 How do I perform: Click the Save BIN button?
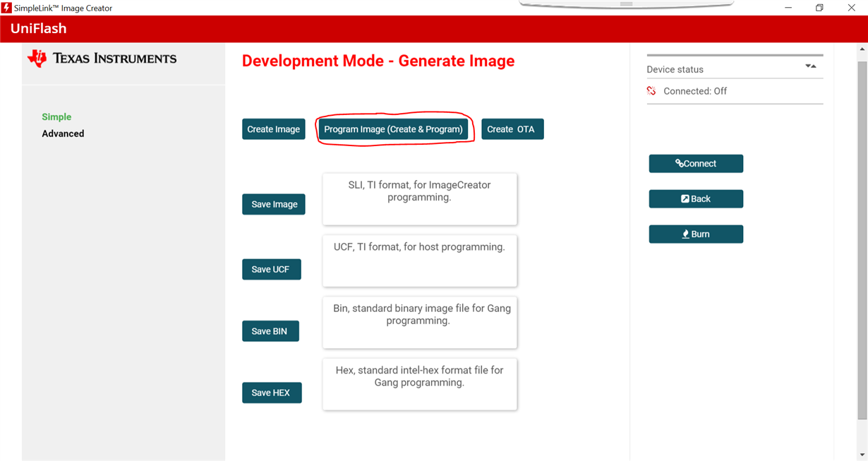coord(270,331)
